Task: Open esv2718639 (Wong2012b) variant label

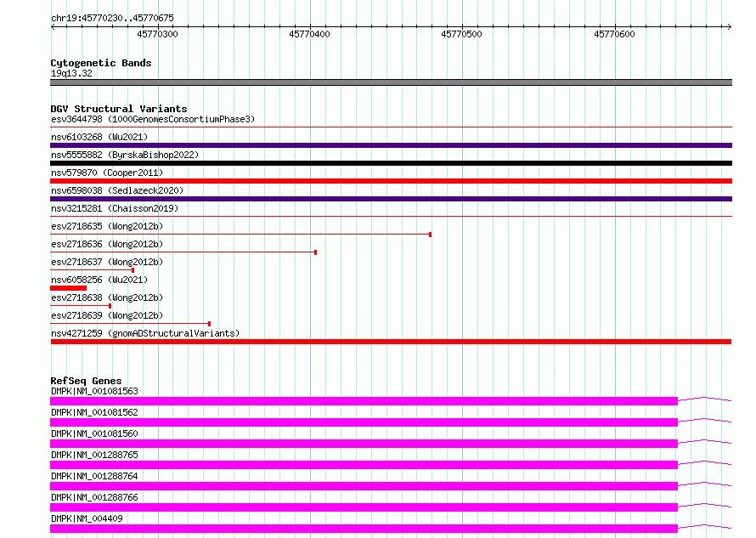Action: coord(107,315)
